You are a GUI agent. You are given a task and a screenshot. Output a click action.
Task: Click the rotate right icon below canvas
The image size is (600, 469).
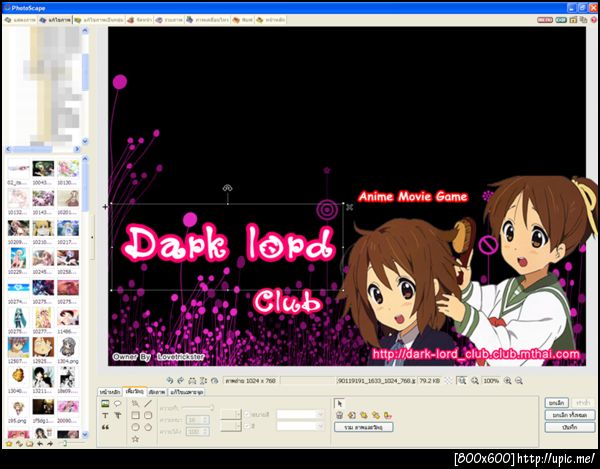pos(181,381)
